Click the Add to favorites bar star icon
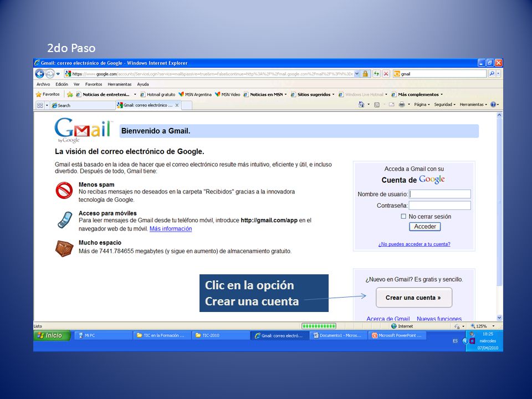This screenshot has height=399, width=532. pyautogui.click(x=70, y=94)
